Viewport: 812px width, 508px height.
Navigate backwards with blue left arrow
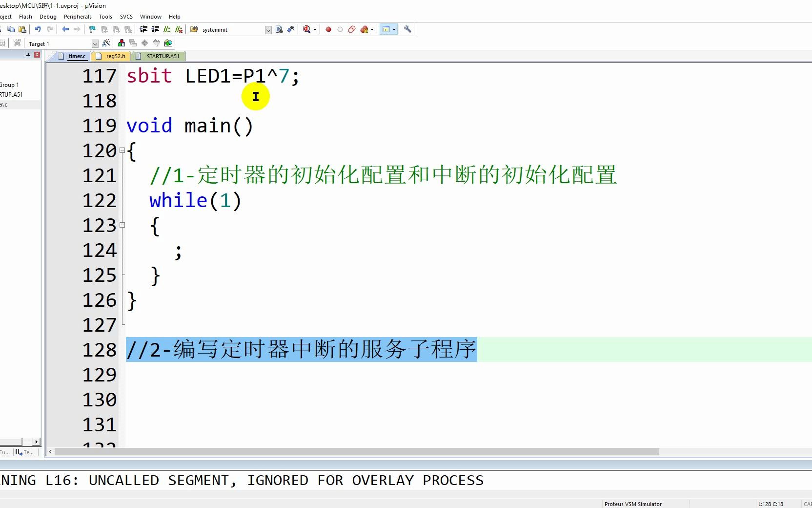(x=65, y=29)
